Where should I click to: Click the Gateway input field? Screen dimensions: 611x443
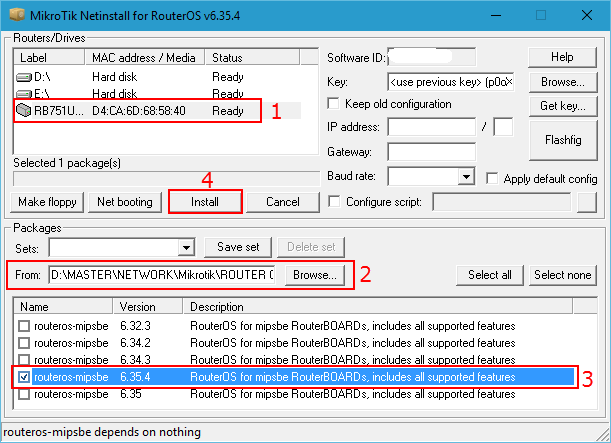432,152
